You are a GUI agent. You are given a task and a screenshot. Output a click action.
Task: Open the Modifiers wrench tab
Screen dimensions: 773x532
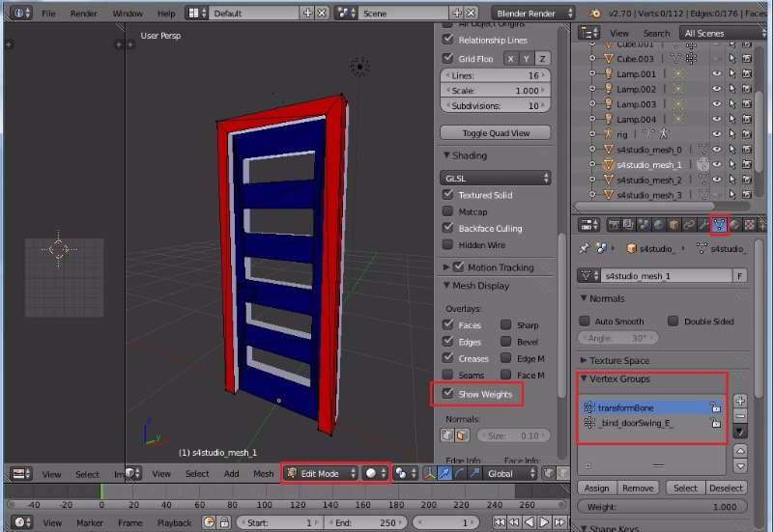pos(703,225)
